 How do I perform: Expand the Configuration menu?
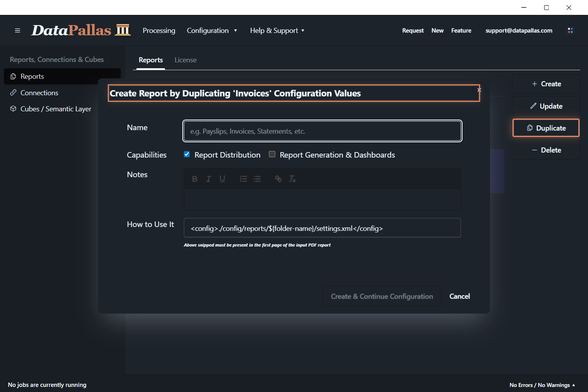coord(212,31)
